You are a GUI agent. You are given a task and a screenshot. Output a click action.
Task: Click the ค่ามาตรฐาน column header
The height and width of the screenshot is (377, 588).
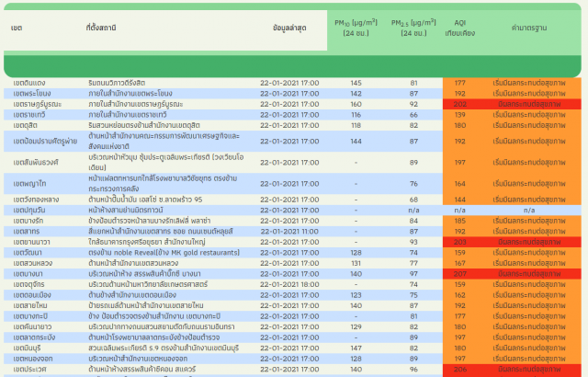click(529, 28)
